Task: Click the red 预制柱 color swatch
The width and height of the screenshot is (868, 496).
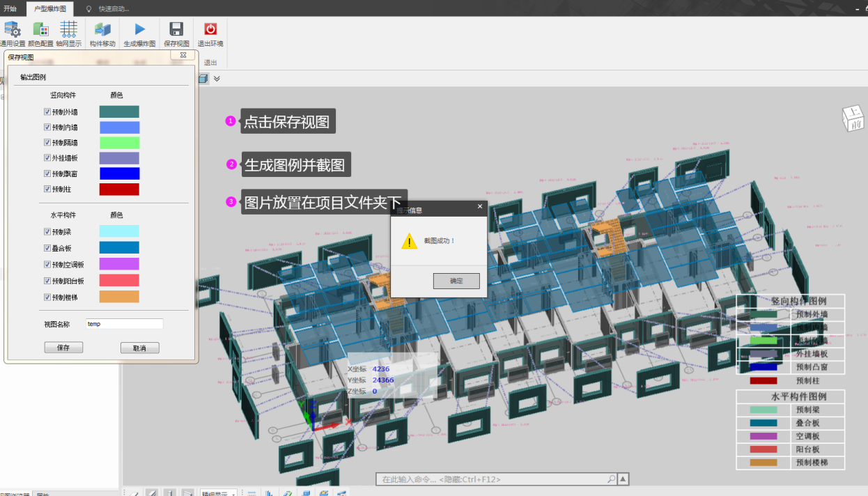Action: [119, 189]
